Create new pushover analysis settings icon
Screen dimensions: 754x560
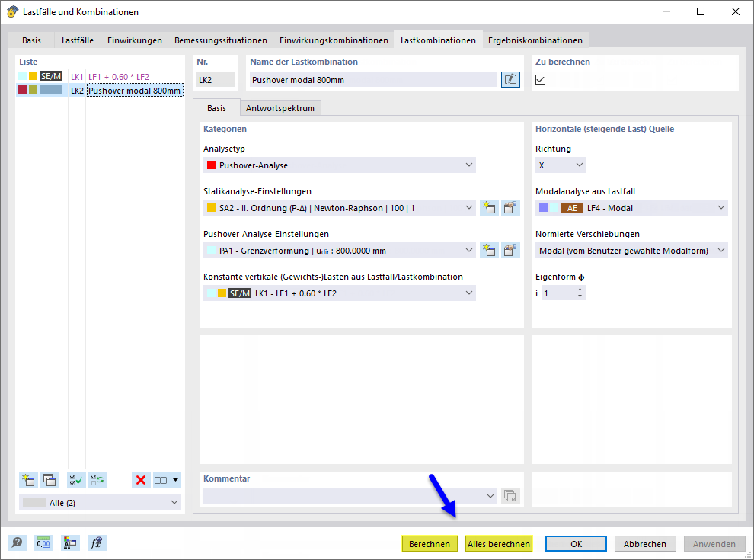[489, 251]
